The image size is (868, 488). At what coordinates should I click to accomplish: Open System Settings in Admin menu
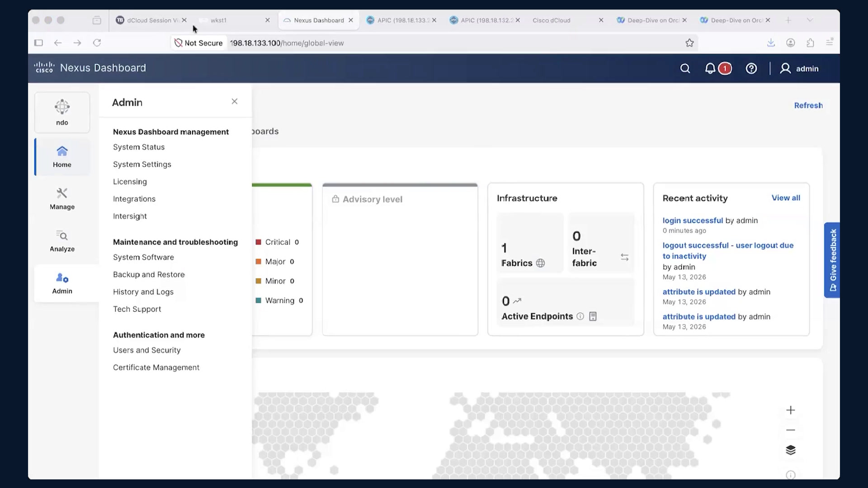[x=142, y=164]
